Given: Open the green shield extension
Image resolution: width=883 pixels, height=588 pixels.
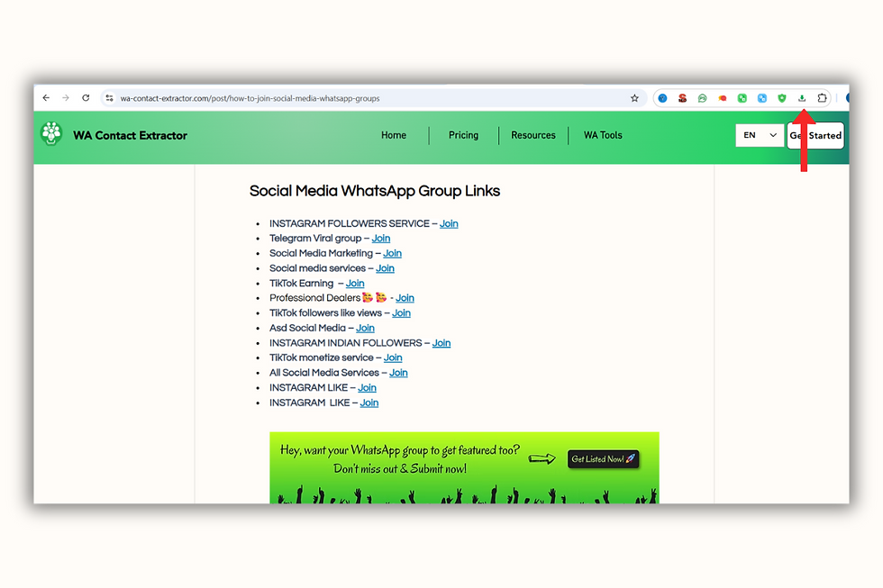Looking at the screenshot, I should pyautogui.click(x=782, y=98).
